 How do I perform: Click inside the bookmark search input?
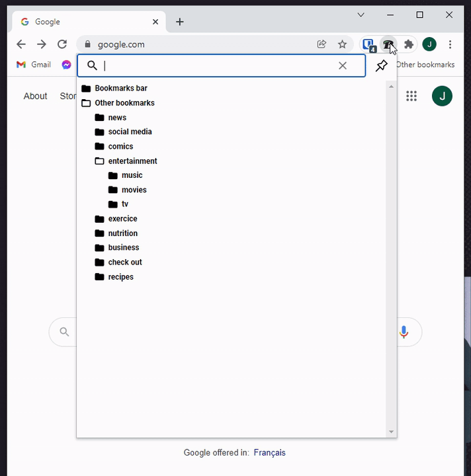tap(218, 65)
